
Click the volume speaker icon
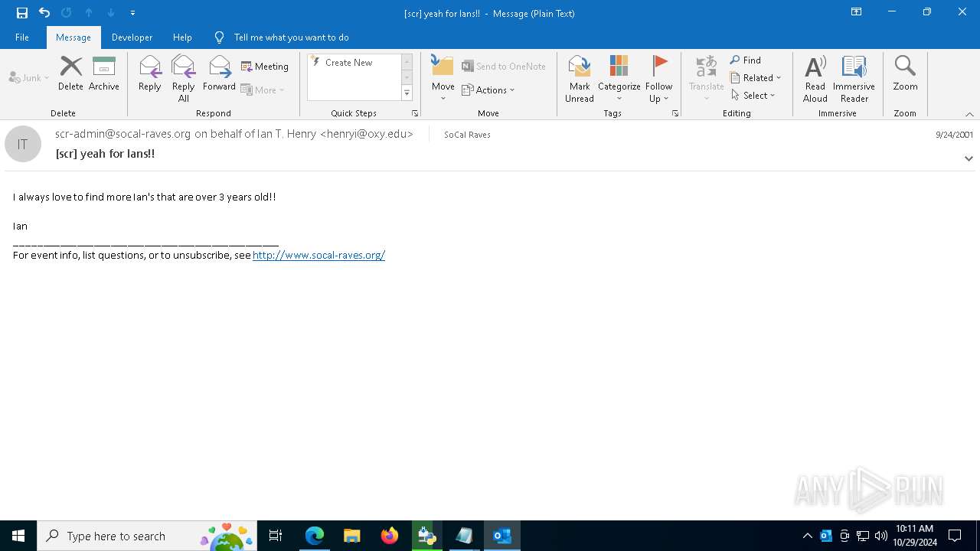[881, 536]
